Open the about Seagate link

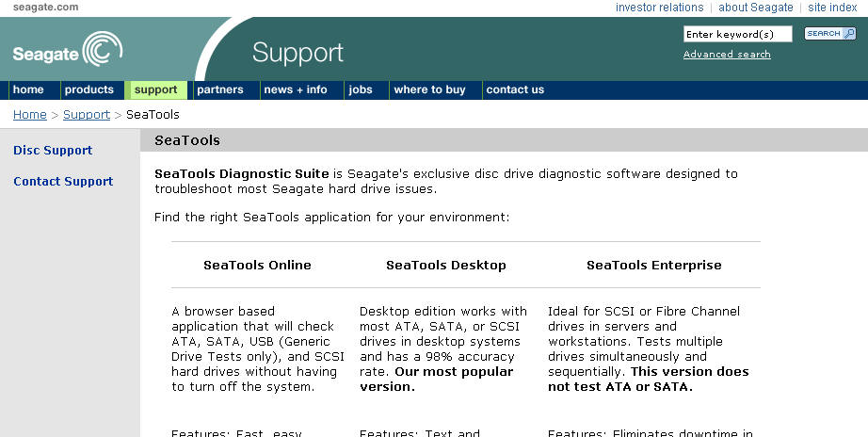(x=756, y=8)
